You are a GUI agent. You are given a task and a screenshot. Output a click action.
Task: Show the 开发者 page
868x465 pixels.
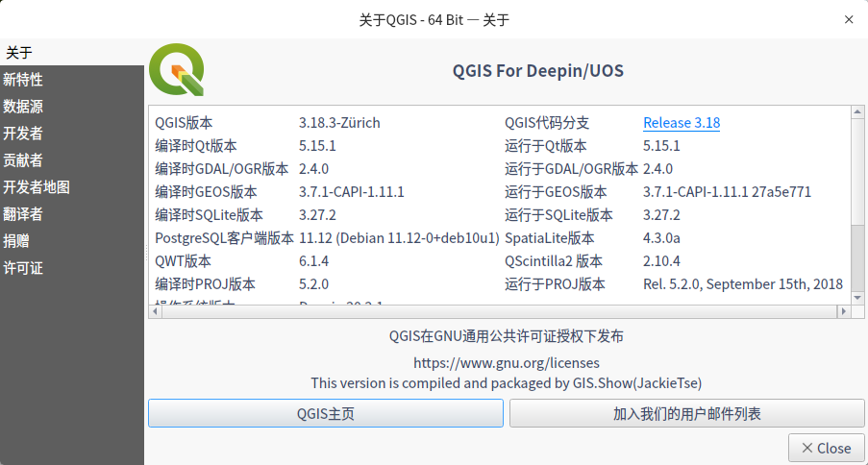pos(23,134)
